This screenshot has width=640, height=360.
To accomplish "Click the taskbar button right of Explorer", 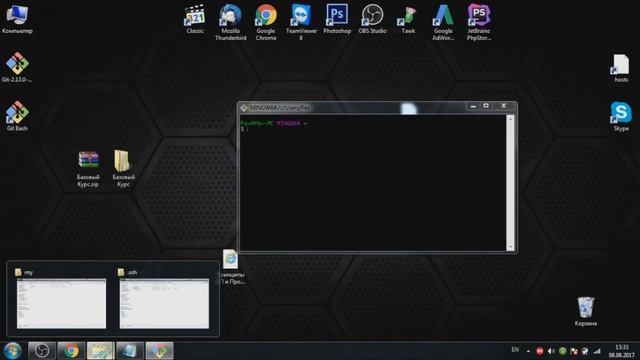I will 130,351.
